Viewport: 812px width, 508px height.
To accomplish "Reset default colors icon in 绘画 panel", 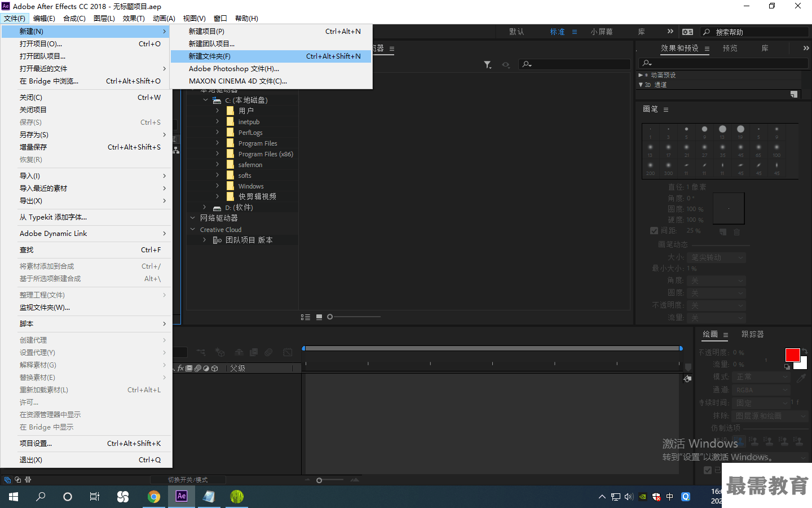I will [787, 366].
